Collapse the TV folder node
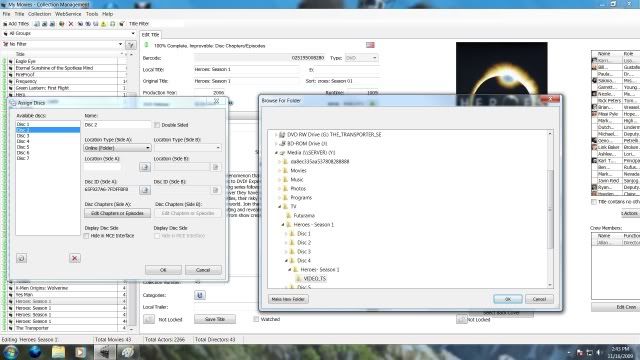Screen dimensions: 640x360 [x=280, y=207]
